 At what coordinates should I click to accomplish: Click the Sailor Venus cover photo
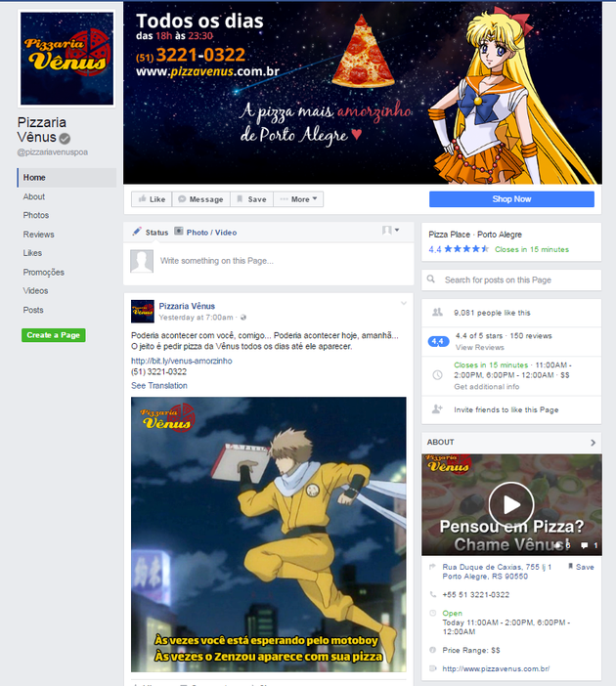tap(363, 93)
